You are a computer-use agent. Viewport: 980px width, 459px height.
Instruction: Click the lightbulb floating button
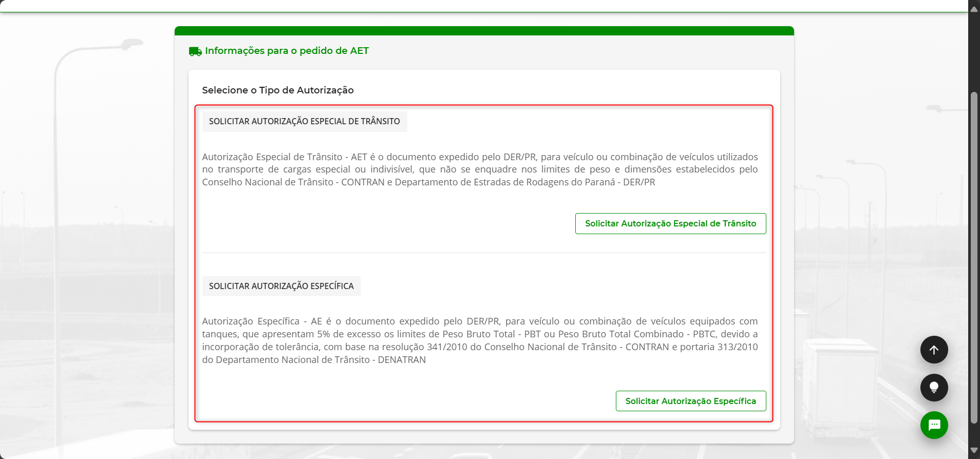tap(934, 388)
